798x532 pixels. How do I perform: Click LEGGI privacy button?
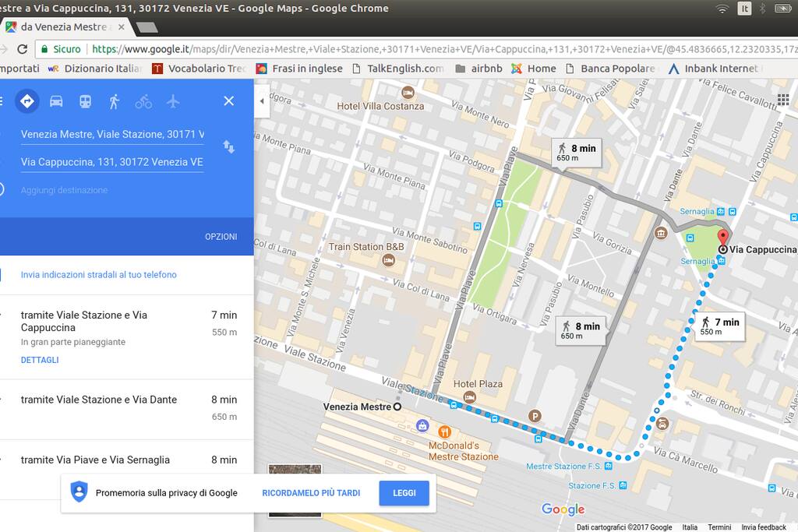[404, 493]
